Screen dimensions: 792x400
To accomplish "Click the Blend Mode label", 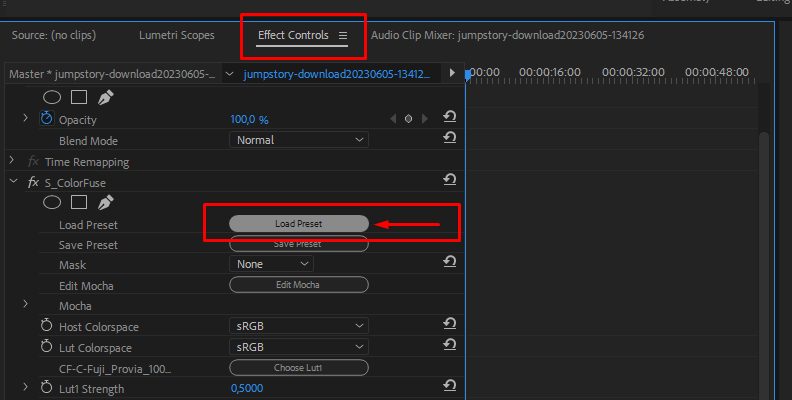I will [x=88, y=141].
